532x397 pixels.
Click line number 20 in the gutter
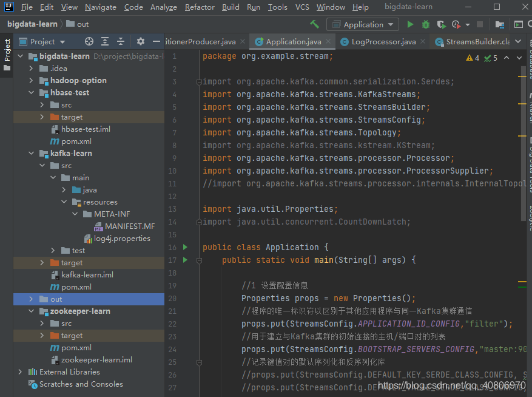172,298
